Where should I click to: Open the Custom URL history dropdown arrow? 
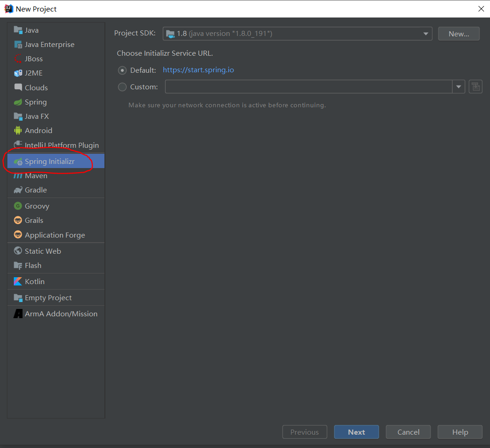click(459, 87)
